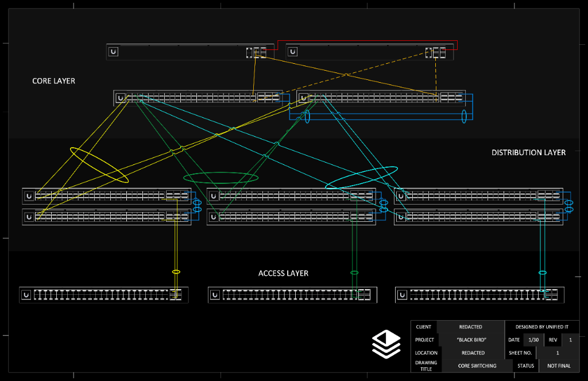588x381 pixels.
Task: Select the NOT FINAL status value
Action: (559, 366)
